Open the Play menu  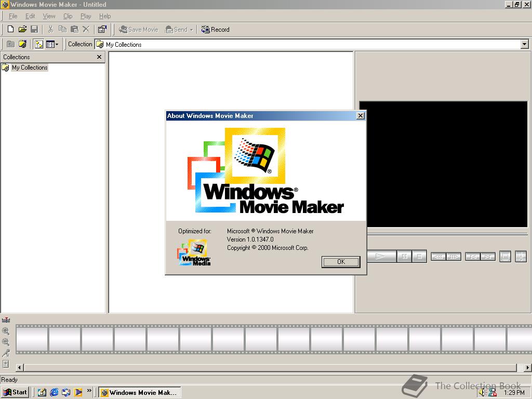click(x=86, y=16)
